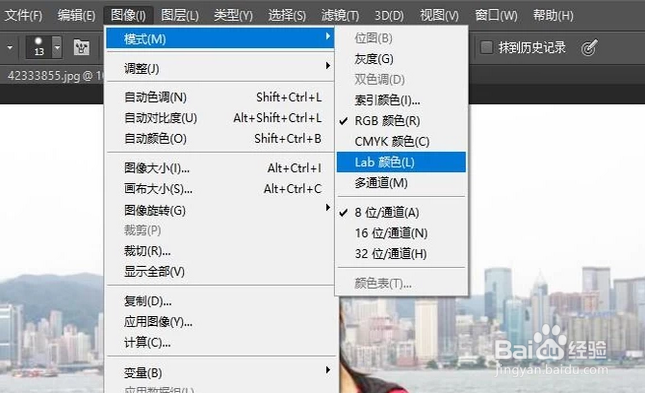Screen dimensions: 645x393
Task: Choose 显示全部(V) from the menu
Action: 220,272
